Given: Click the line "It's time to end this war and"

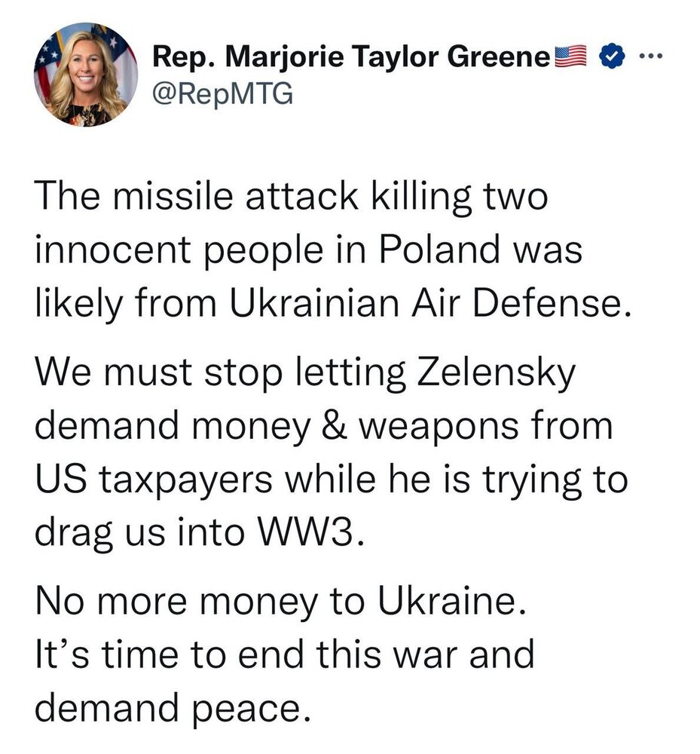Looking at the screenshot, I should 286,654.
